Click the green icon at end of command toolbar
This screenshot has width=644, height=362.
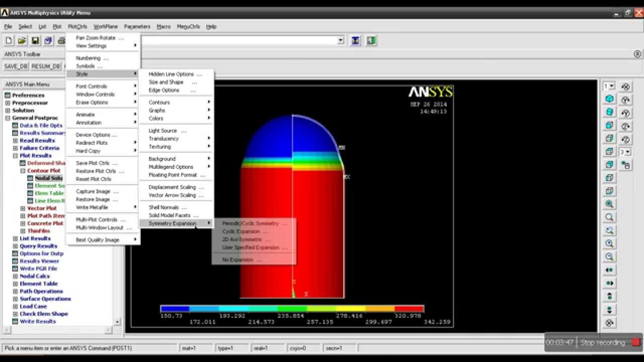pyautogui.click(x=371, y=41)
